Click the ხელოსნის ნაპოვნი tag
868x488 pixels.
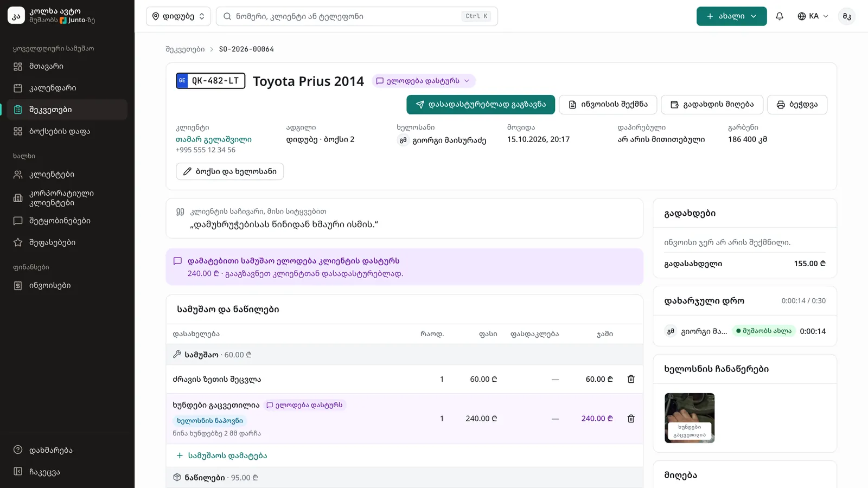(209, 421)
